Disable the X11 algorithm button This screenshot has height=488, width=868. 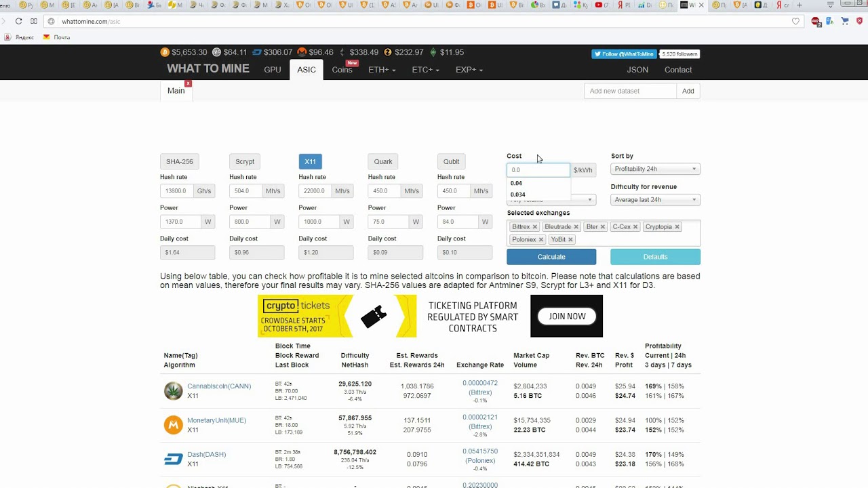310,161
